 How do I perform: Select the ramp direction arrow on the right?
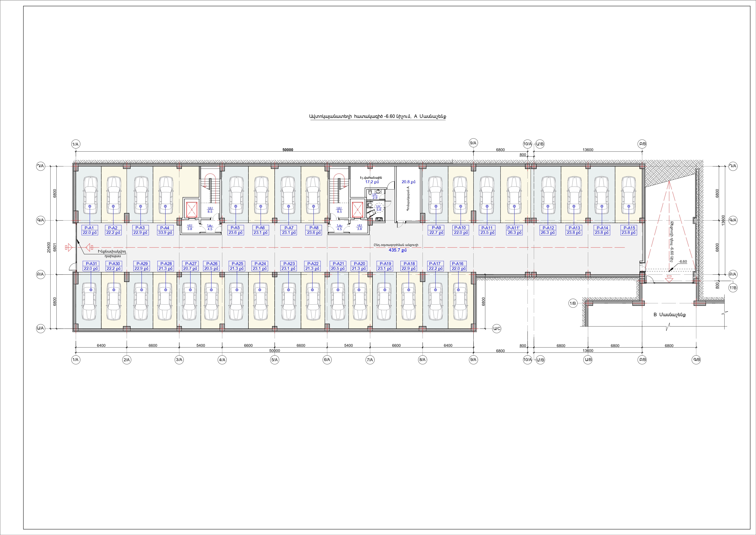(669, 280)
